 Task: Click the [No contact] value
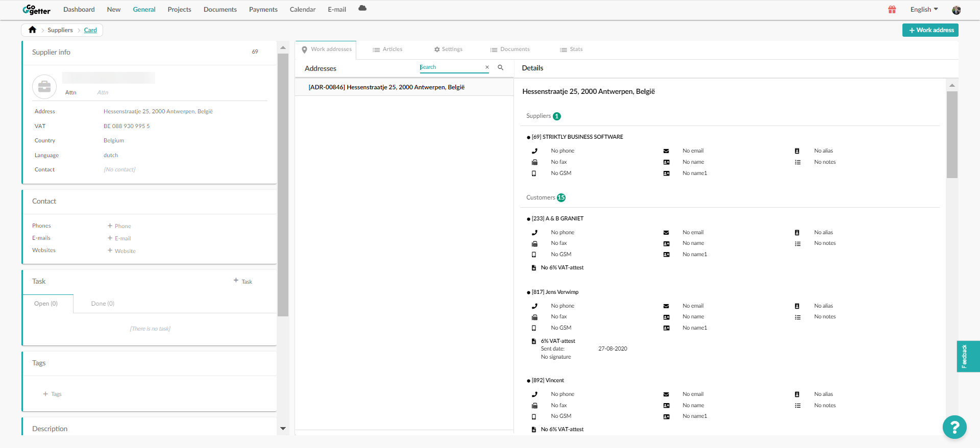pyautogui.click(x=119, y=169)
